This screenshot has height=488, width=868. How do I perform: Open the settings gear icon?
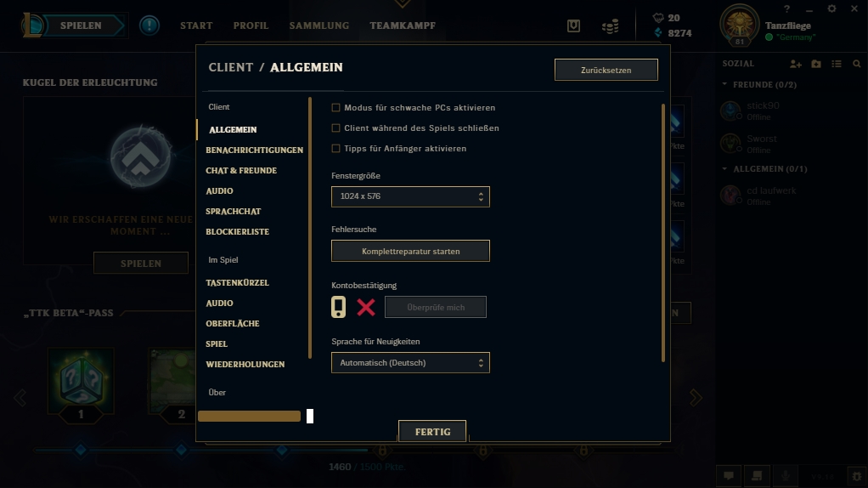click(831, 9)
